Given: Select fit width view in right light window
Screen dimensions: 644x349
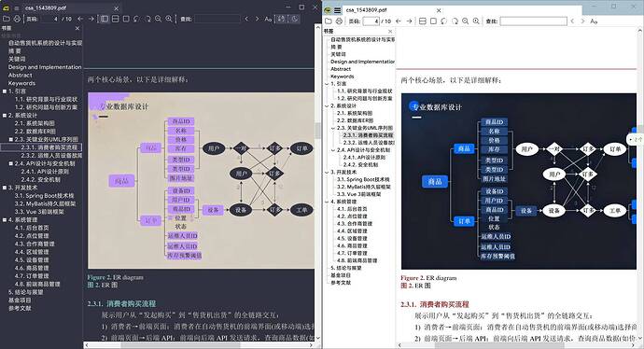Looking at the screenshot, I should click(x=423, y=21).
